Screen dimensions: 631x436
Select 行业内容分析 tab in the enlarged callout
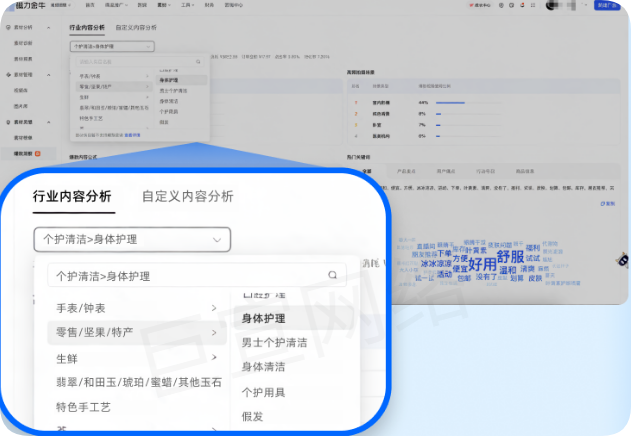pyautogui.click(x=72, y=196)
